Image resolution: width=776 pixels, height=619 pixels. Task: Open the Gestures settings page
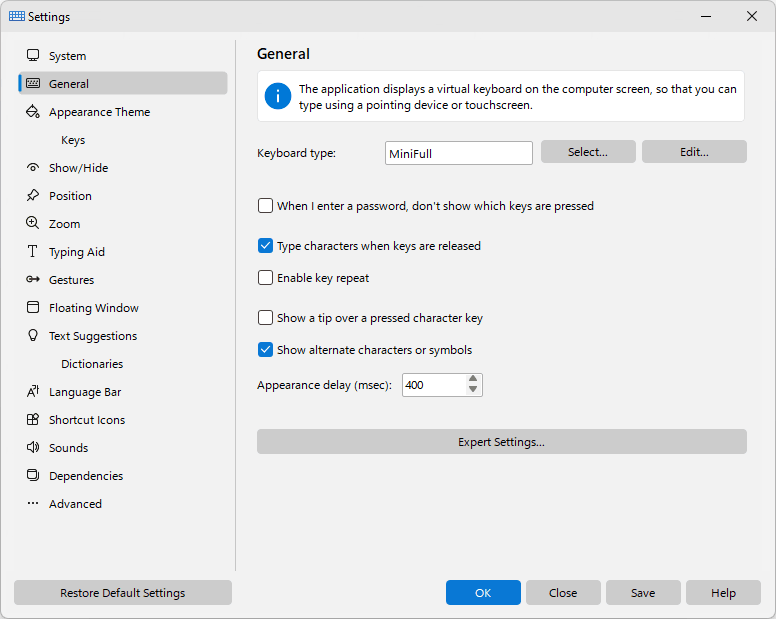[123, 279]
